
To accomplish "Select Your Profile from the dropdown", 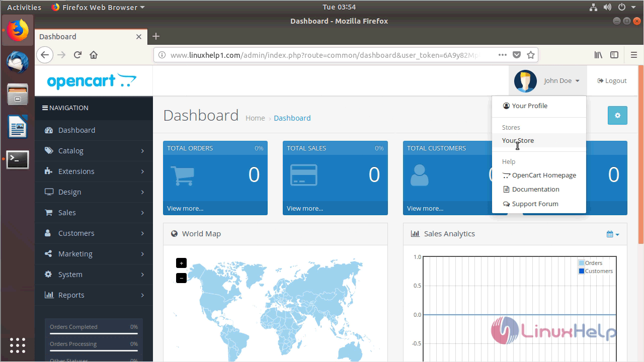I will coord(539,106).
